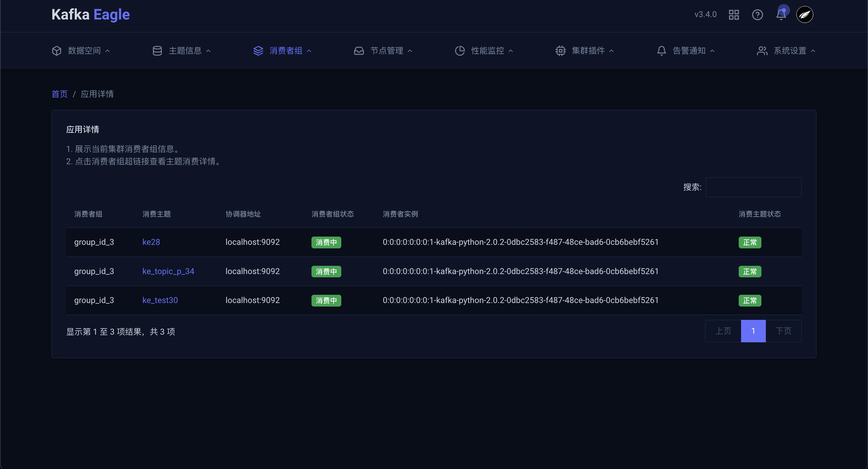The height and width of the screenshot is (469, 868).
Task: Open the 主题信息 navigation menu
Action: [185, 51]
